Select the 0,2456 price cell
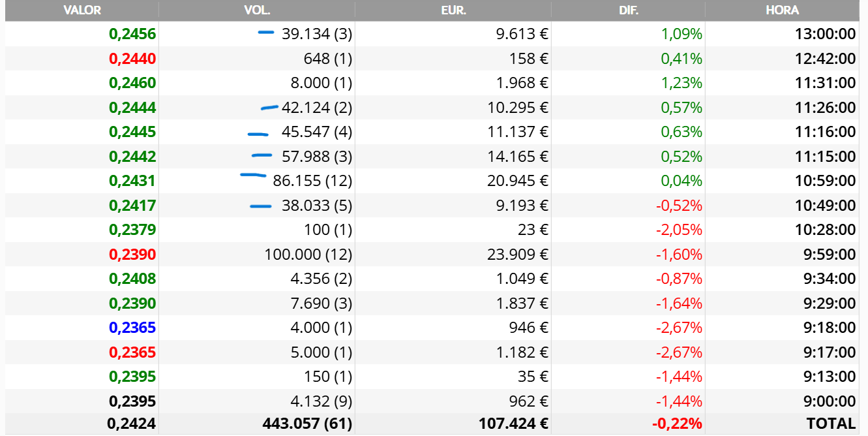Image resolution: width=868 pixels, height=436 pixels. (132, 34)
